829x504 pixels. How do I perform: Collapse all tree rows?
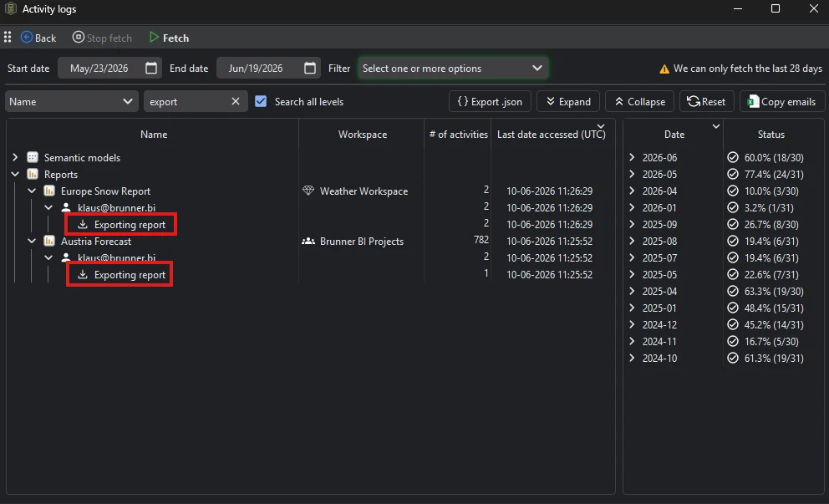point(640,101)
